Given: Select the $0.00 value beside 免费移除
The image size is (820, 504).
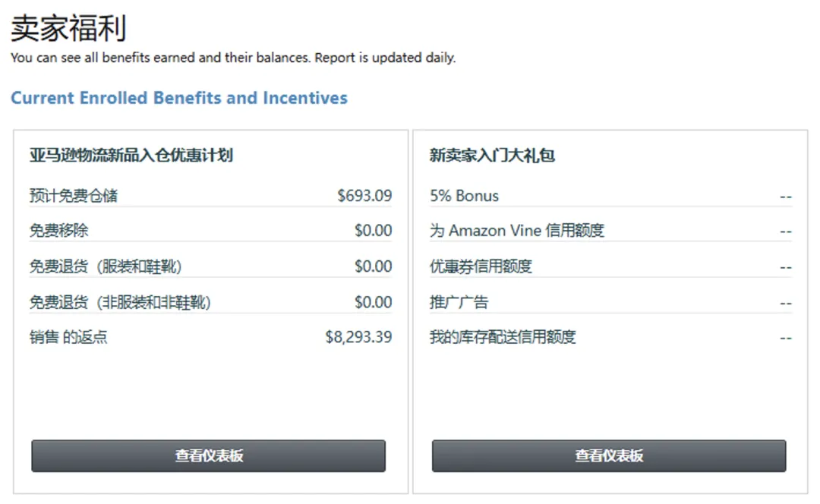Looking at the screenshot, I should pos(373,231).
